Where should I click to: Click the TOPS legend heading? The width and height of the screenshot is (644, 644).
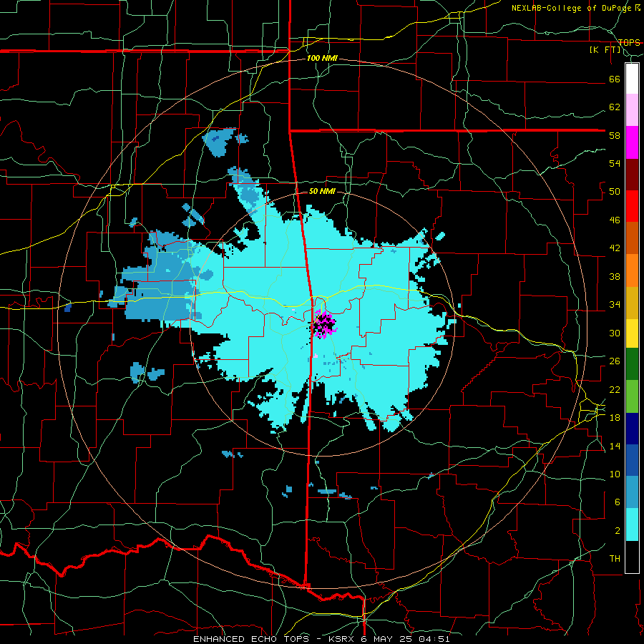click(x=629, y=42)
